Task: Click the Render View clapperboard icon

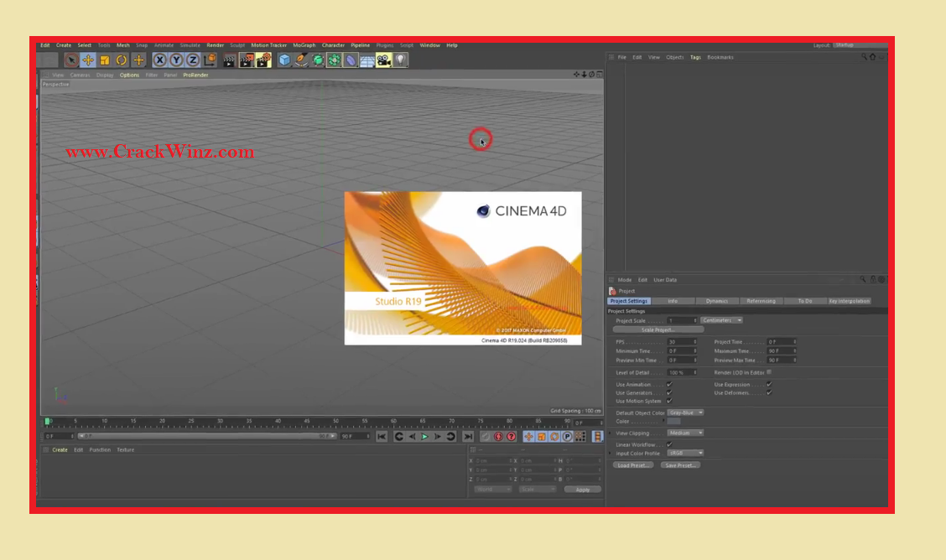Action: (229, 60)
